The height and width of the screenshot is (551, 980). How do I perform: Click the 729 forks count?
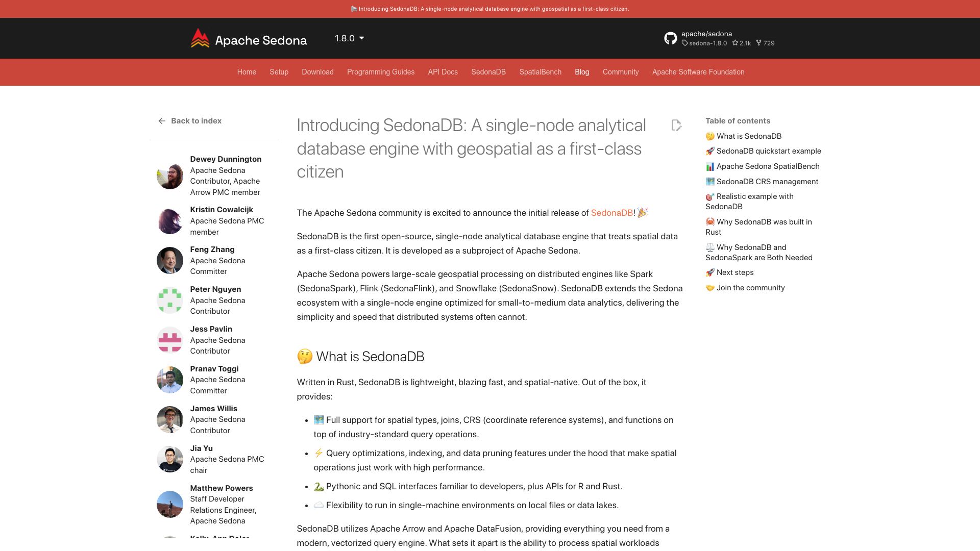(x=766, y=43)
